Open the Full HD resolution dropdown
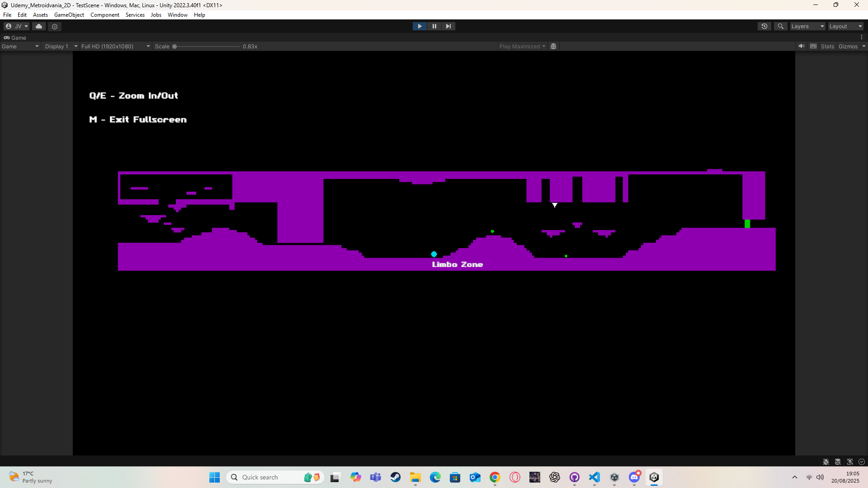Screen dimensions: 868x488 tap(115, 47)
